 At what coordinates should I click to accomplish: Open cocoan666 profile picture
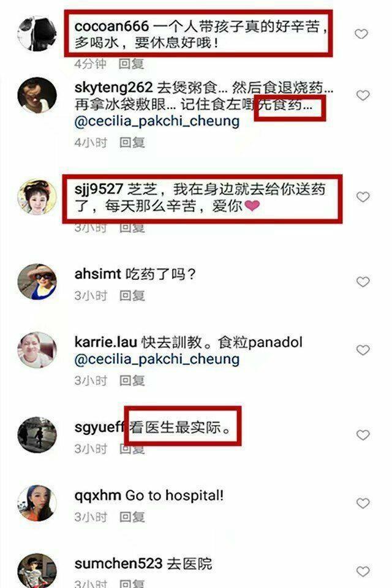37,34
